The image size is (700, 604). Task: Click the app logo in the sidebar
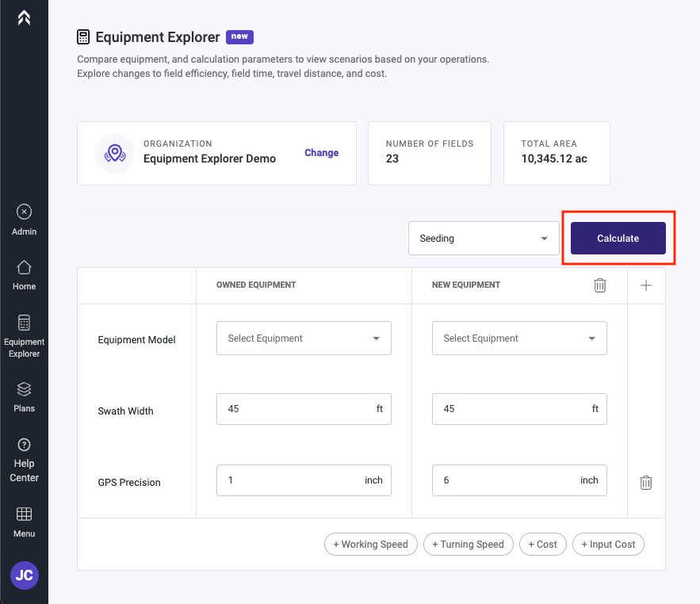(24, 18)
